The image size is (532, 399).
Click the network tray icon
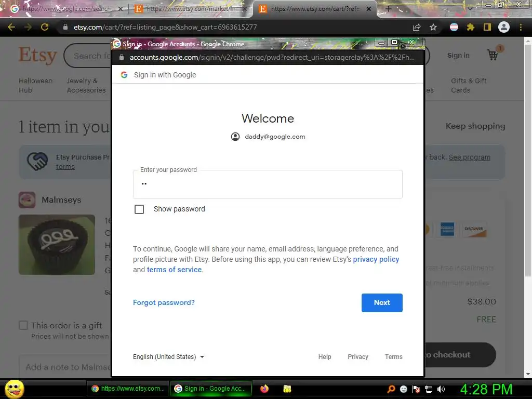click(429, 389)
